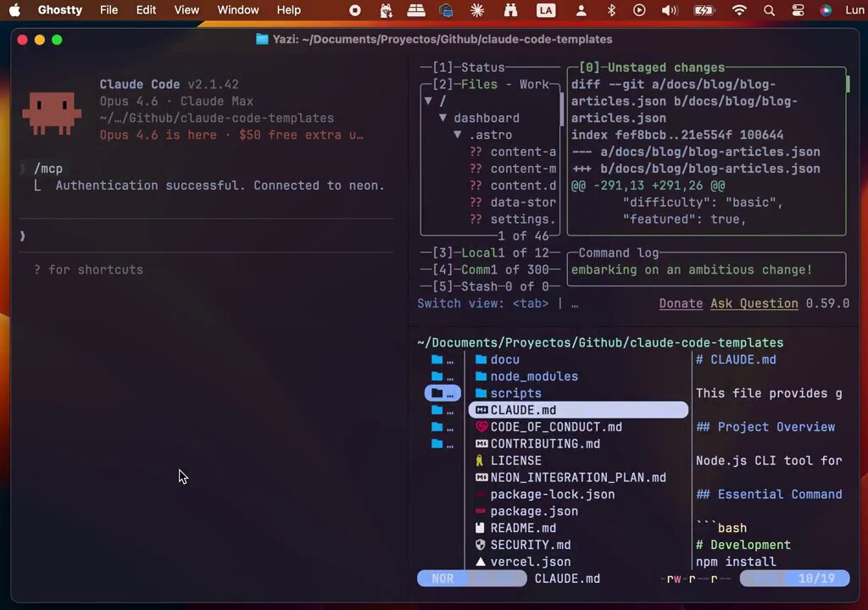
Task: Click the node_modules folder icon
Action: 481,376
